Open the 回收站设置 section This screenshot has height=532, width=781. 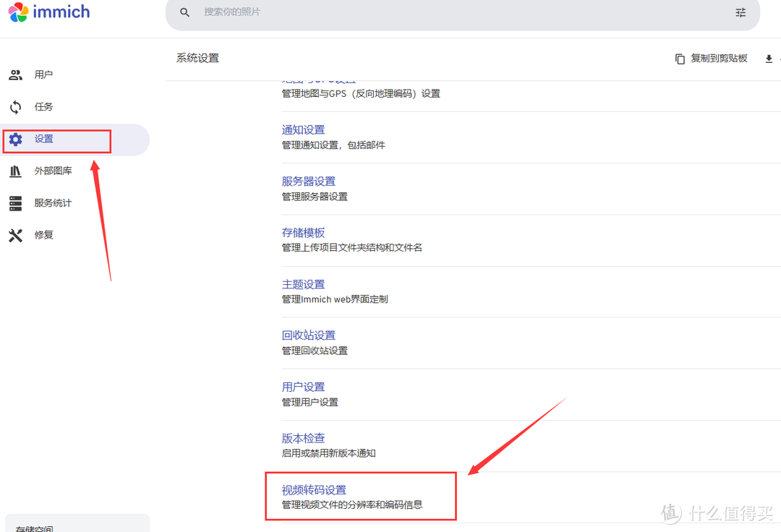coord(308,335)
